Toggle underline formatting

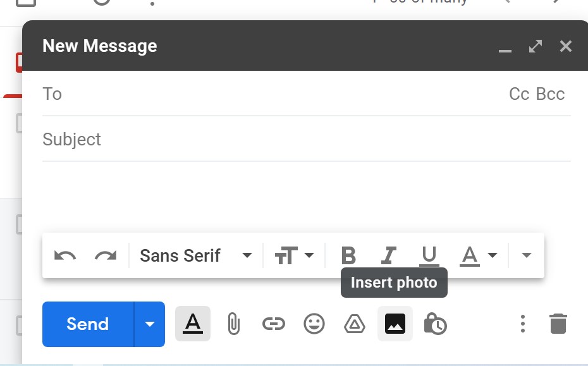(429, 255)
